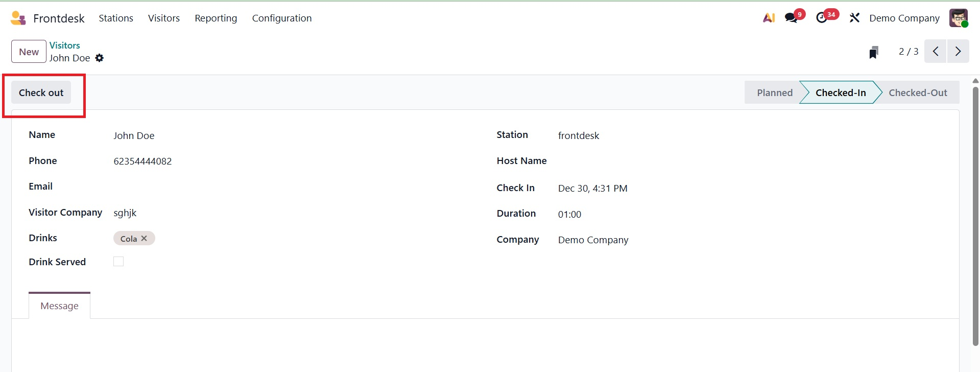Toggle the Drink Served checkbox

118,262
